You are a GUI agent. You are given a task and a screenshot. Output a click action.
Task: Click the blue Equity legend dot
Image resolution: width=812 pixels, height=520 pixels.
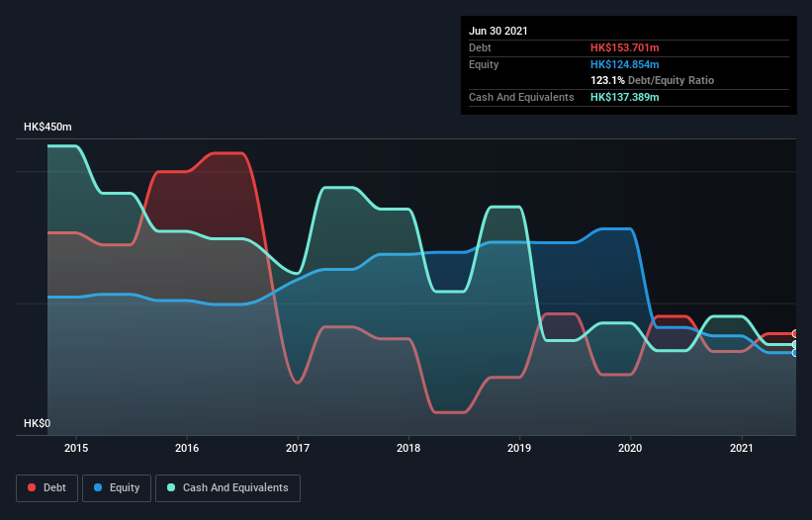point(98,487)
